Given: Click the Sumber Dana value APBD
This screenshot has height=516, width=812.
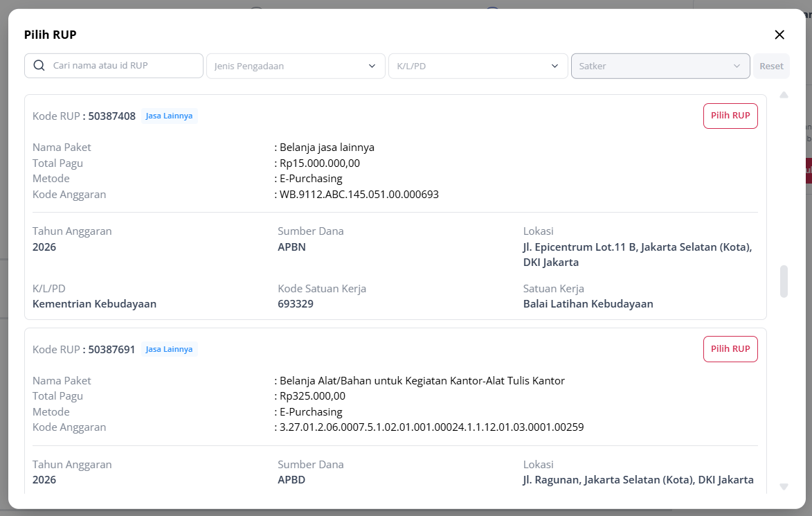Looking at the screenshot, I should (291, 480).
